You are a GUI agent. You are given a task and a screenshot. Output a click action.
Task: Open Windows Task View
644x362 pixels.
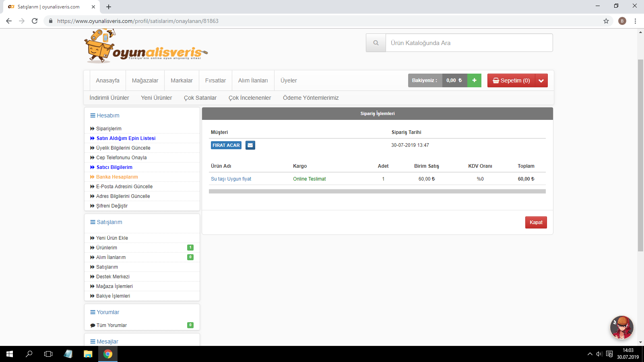[x=48, y=354]
